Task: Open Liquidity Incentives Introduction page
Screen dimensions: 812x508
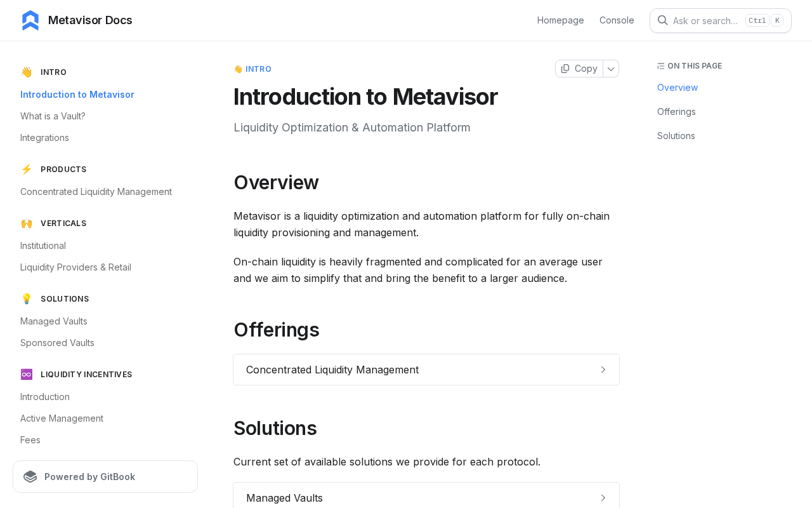Action: point(45,397)
